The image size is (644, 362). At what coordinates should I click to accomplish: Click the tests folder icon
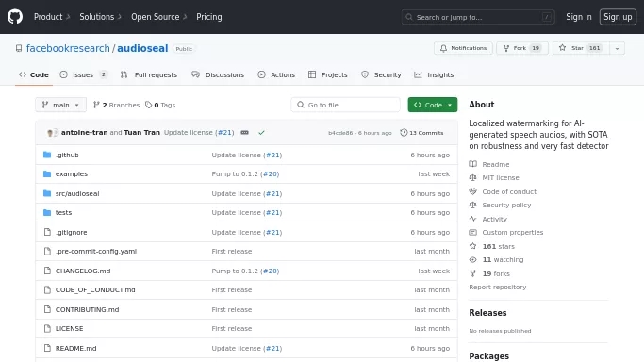pos(47,213)
